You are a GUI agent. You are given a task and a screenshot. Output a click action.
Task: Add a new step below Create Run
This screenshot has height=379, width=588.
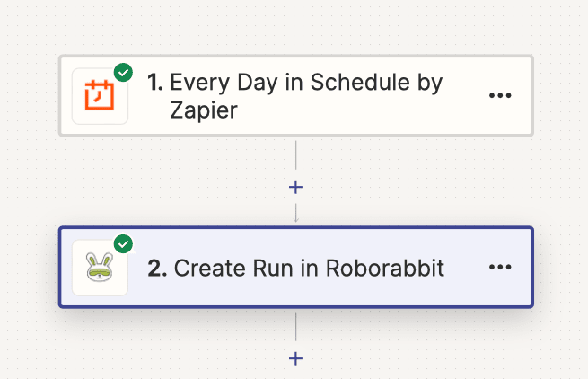pyautogui.click(x=296, y=358)
